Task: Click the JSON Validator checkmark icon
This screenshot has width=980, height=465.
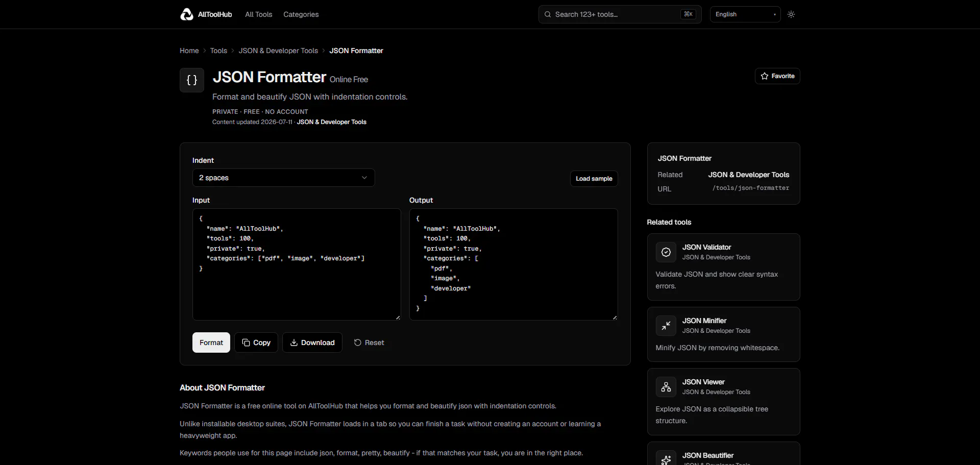Action: point(666,252)
